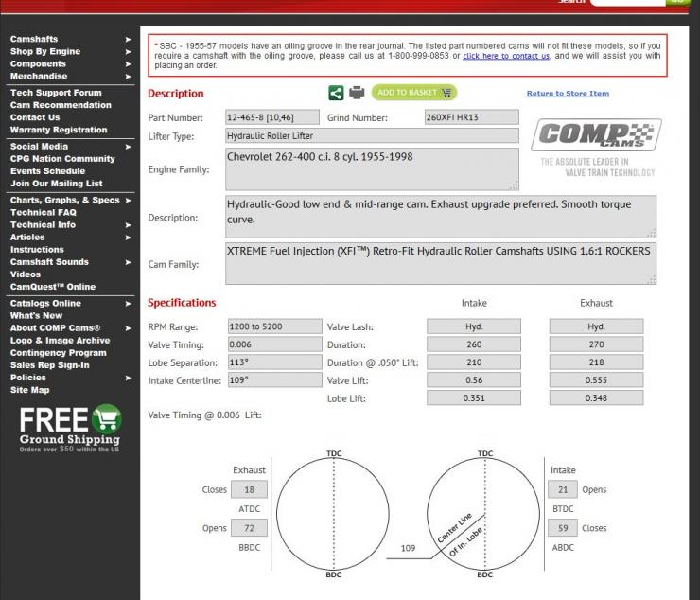The height and width of the screenshot is (600, 700).
Task: Click intake Duration @ .050 field 210
Action: [474, 362]
